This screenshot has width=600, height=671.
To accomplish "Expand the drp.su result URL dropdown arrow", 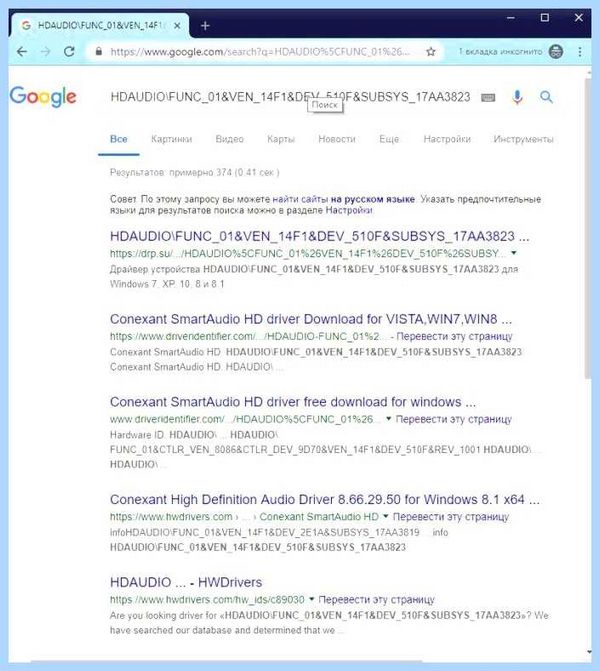I will click(514, 253).
